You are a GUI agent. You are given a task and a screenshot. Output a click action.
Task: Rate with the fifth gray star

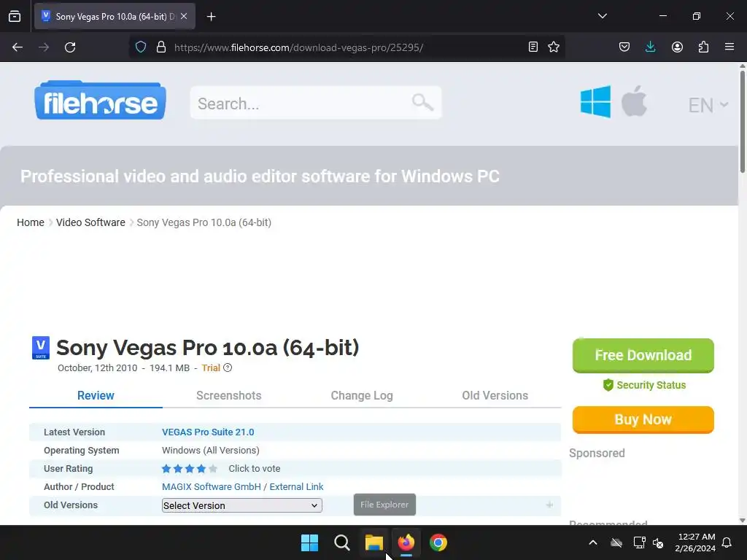[x=213, y=469]
